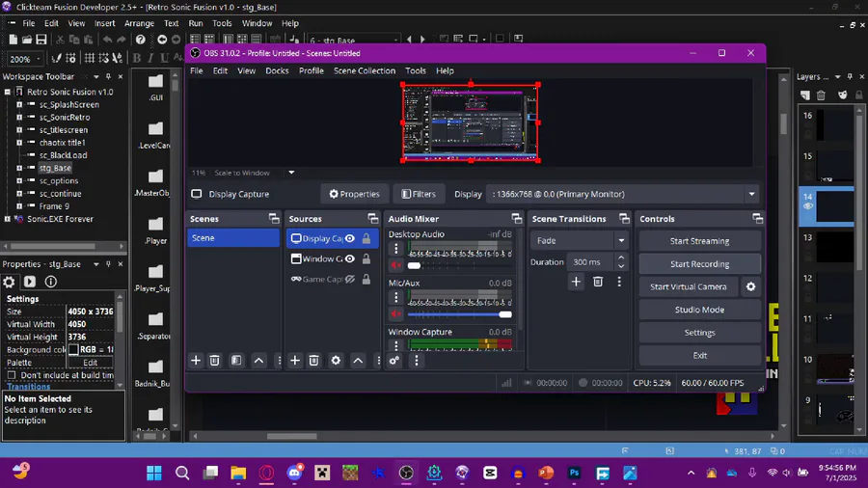
Task: Toggle lock on Game Capture source
Action: pos(366,280)
